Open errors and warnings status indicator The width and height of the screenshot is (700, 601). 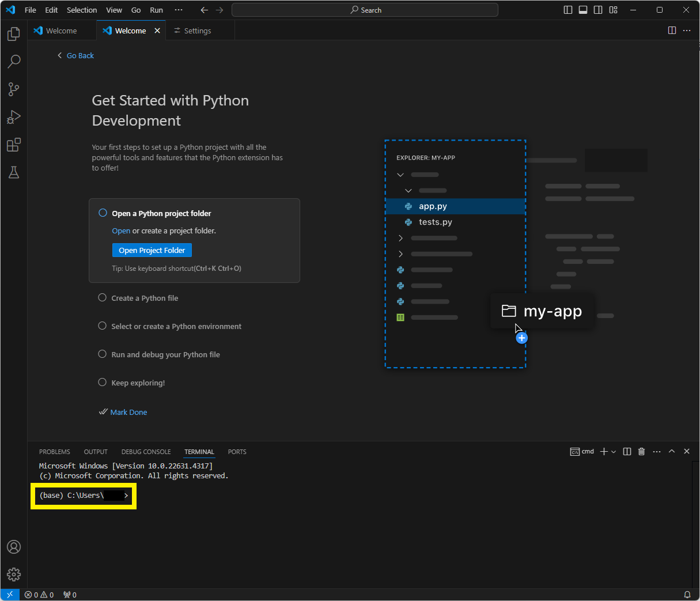[x=39, y=595]
